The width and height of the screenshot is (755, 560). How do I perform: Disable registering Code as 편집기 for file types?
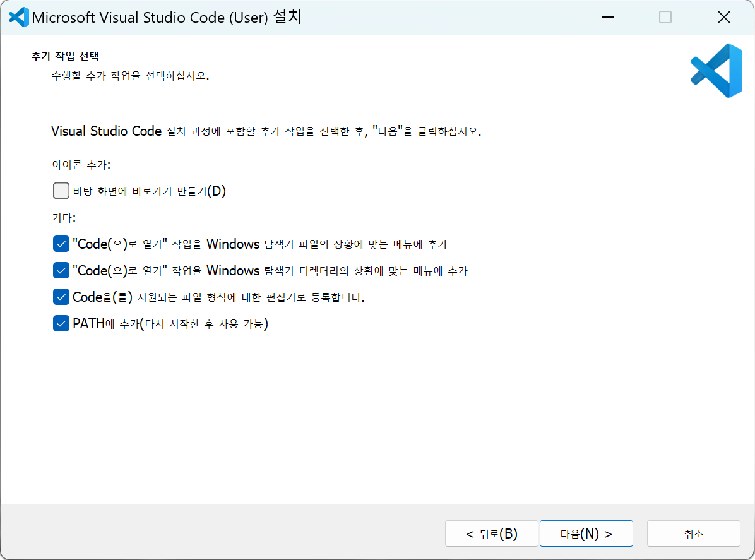pos(61,297)
